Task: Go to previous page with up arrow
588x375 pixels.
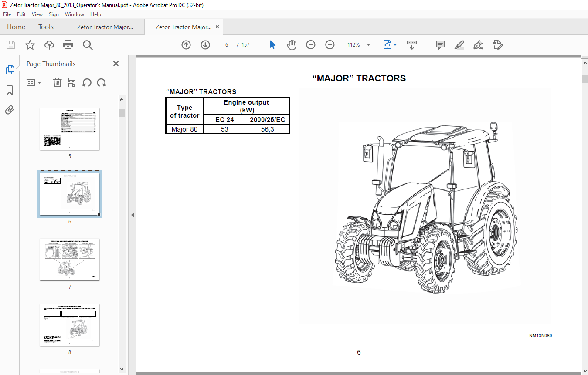Action: point(186,45)
